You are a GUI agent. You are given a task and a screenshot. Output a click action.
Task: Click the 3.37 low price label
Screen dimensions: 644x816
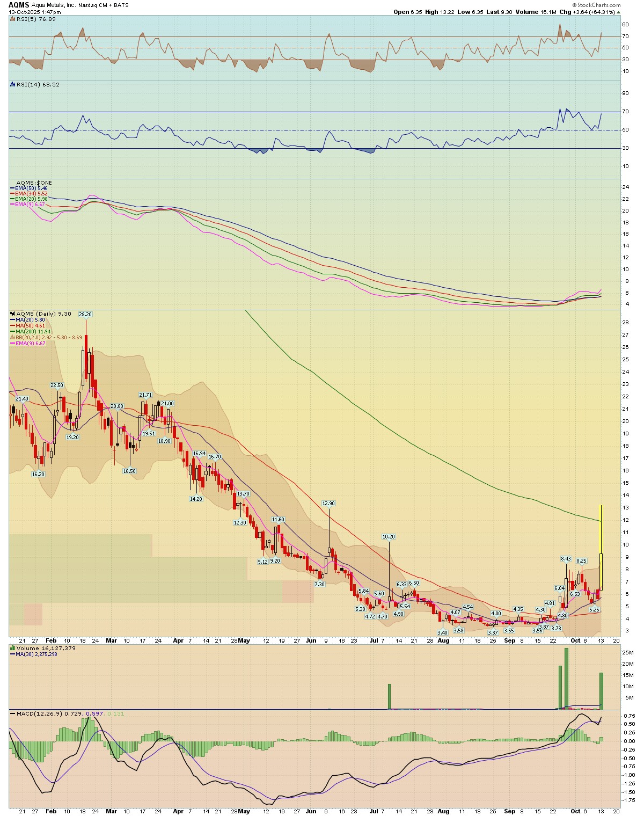tap(493, 632)
